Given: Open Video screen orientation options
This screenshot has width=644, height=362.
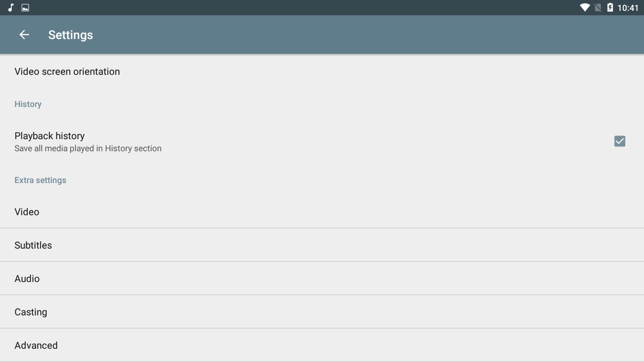Looking at the screenshot, I should pos(322,71).
